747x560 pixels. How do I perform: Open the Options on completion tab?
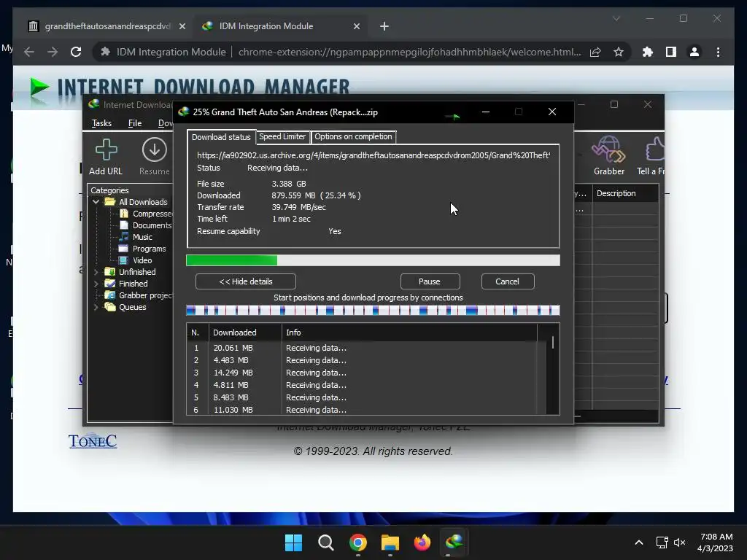pos(354,136)
